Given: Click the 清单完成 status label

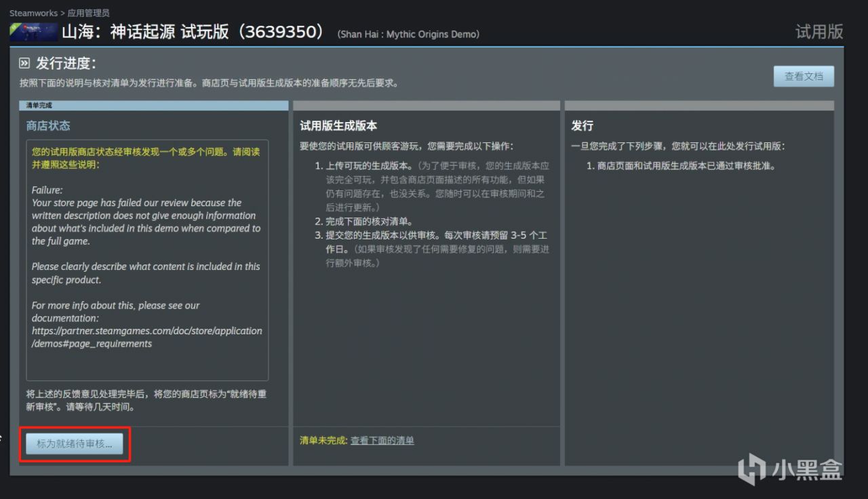Looking at the screenshot, I should pyautogui.click(x=39, y=106).
